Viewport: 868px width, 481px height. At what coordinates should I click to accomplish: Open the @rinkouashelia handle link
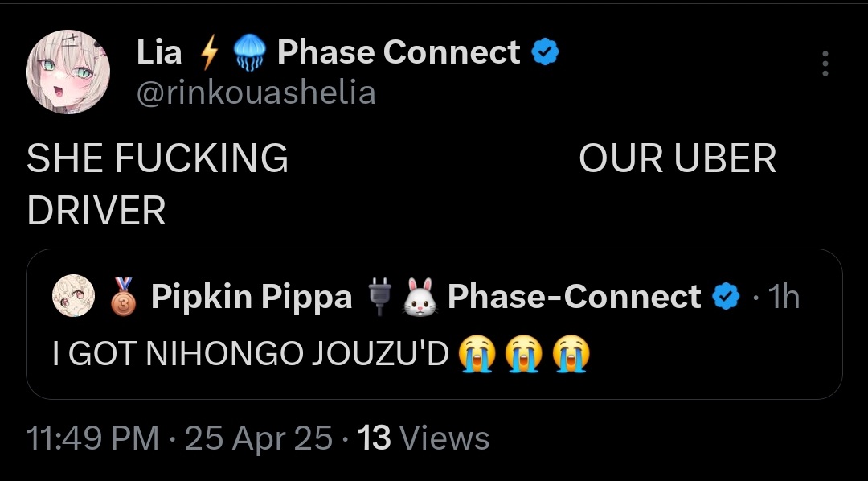point(256,93)
